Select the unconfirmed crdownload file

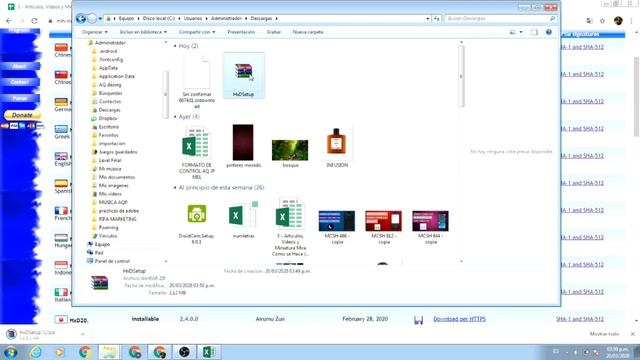click(197, 82)
